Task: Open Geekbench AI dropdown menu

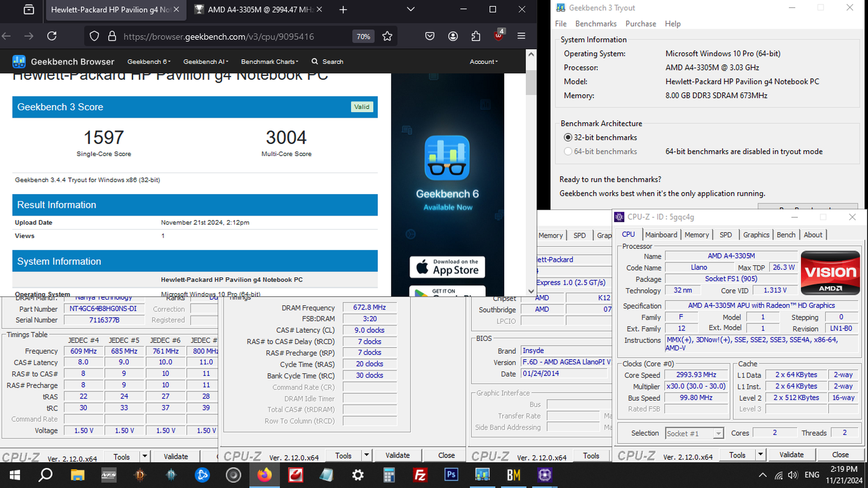Action: point(206,62)
